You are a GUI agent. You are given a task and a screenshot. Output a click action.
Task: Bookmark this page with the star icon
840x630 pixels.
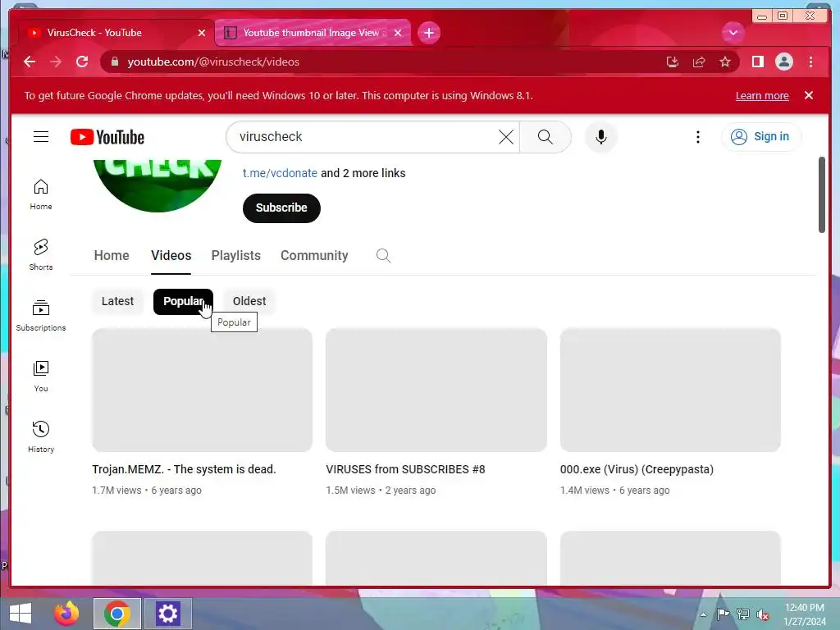725,62
